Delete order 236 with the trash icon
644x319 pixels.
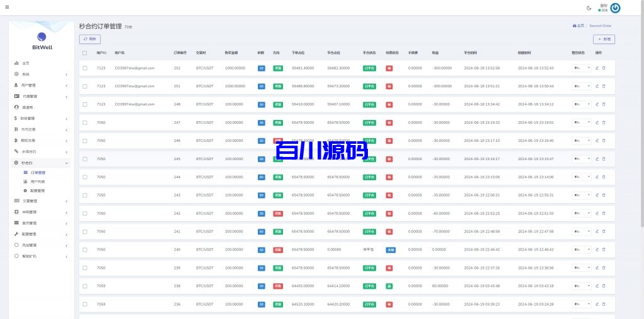604,304
